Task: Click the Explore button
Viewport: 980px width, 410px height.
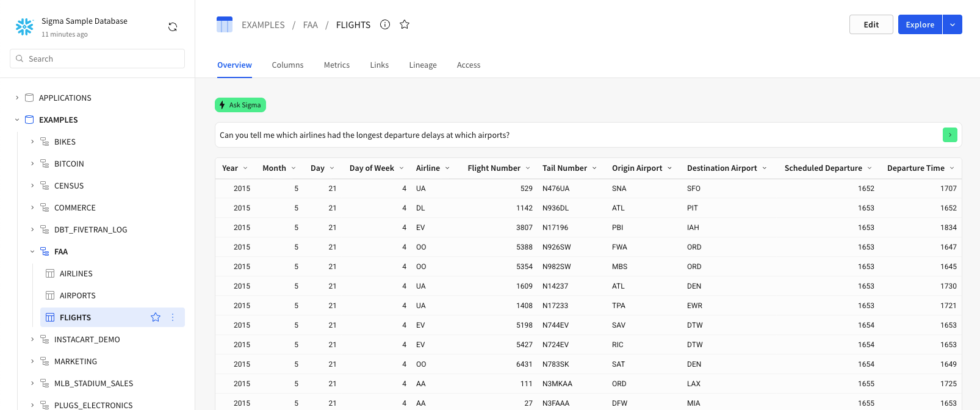Action: coord(920,24)
